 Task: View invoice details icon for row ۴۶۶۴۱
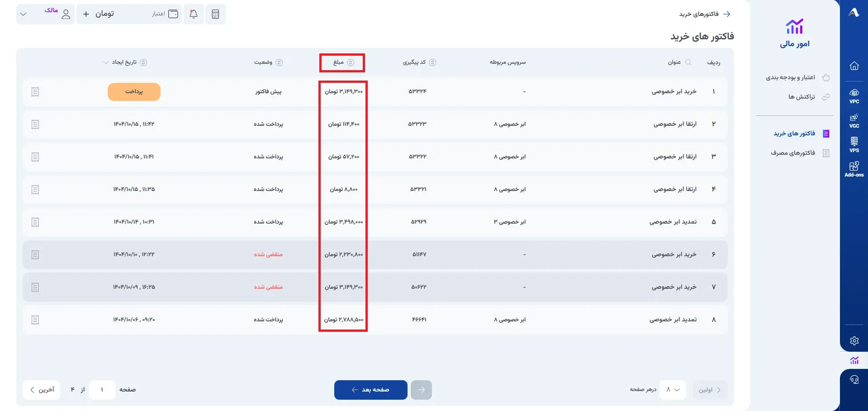(x=35, y=320)
